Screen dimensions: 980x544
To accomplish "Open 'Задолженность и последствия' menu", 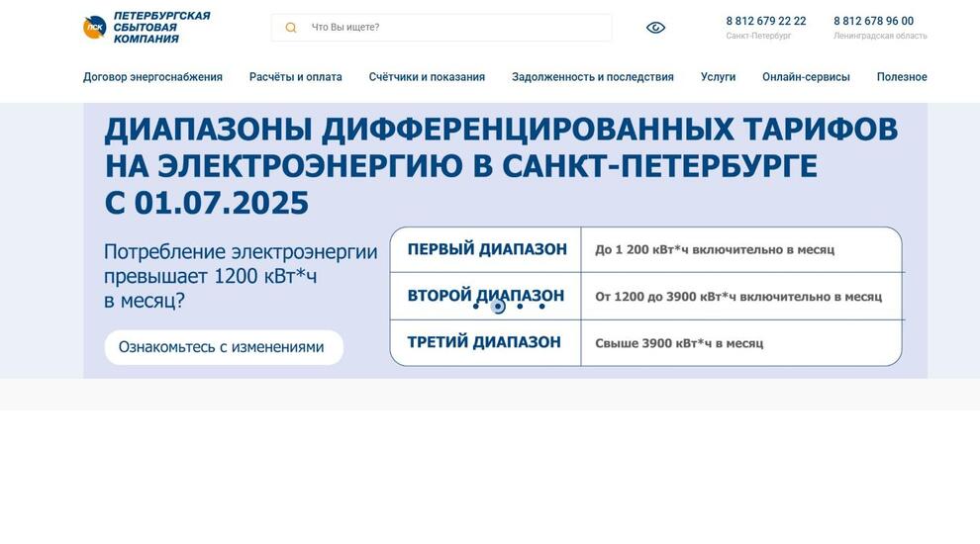I will point(593,77).
